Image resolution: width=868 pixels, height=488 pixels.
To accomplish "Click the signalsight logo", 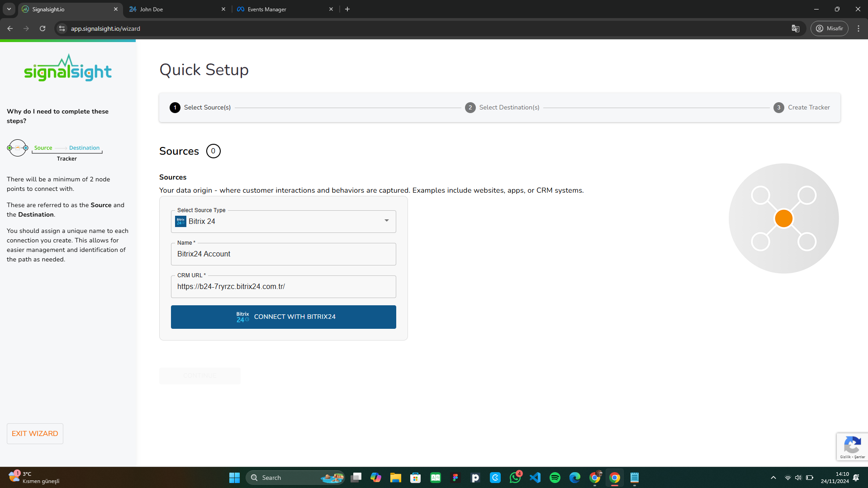I will (68, 68).
